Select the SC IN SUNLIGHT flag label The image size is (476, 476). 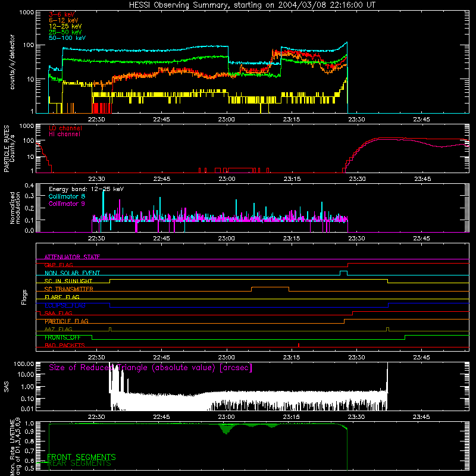point(68,281)
